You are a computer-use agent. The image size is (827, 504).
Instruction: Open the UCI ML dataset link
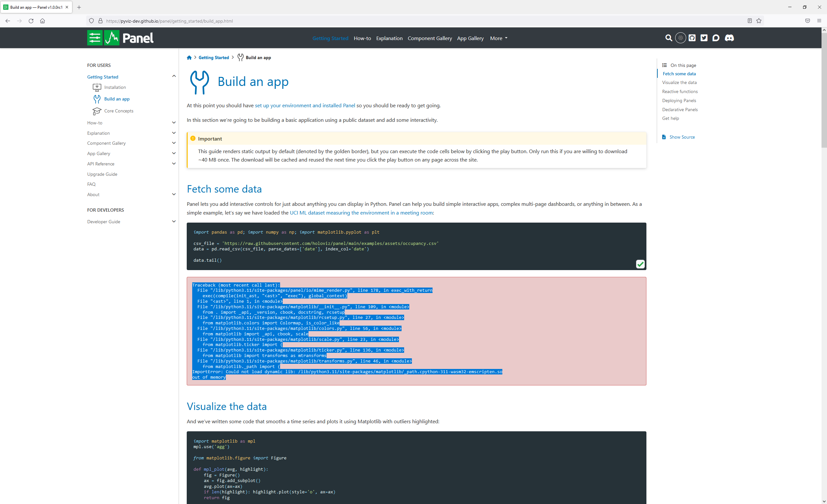[x=361, y=212]
